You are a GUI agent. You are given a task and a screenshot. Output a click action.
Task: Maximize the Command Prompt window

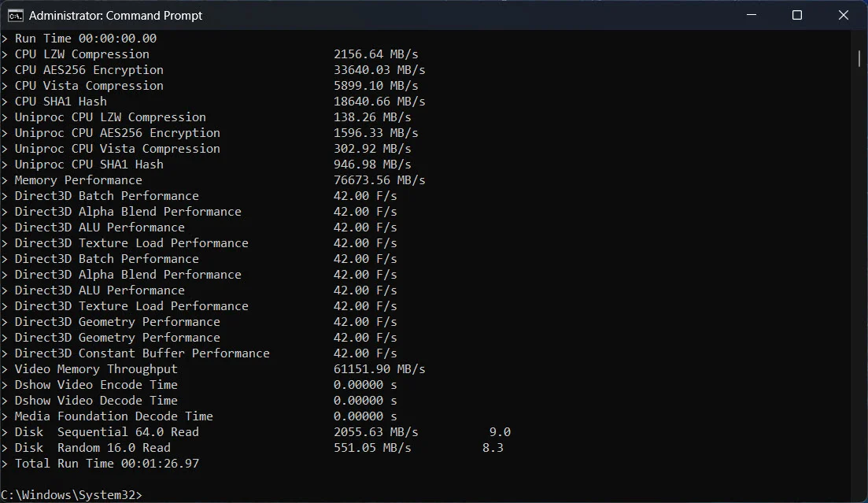coord(797,15)
